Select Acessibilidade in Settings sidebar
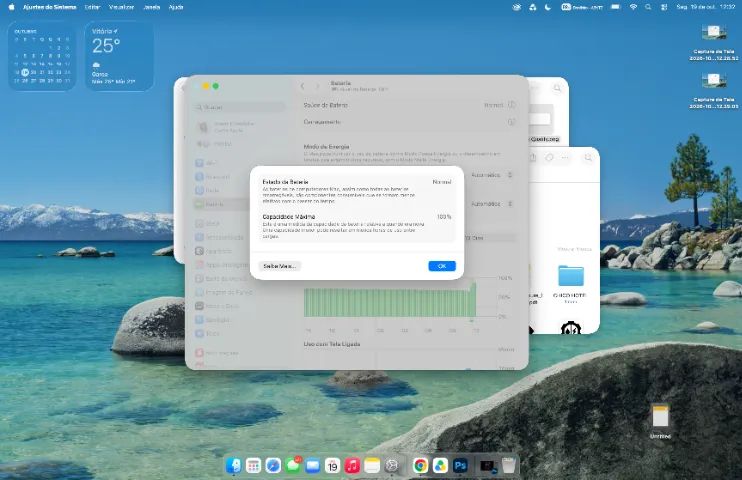Screen dimensions: 742x480 click(x=219, y=237)
